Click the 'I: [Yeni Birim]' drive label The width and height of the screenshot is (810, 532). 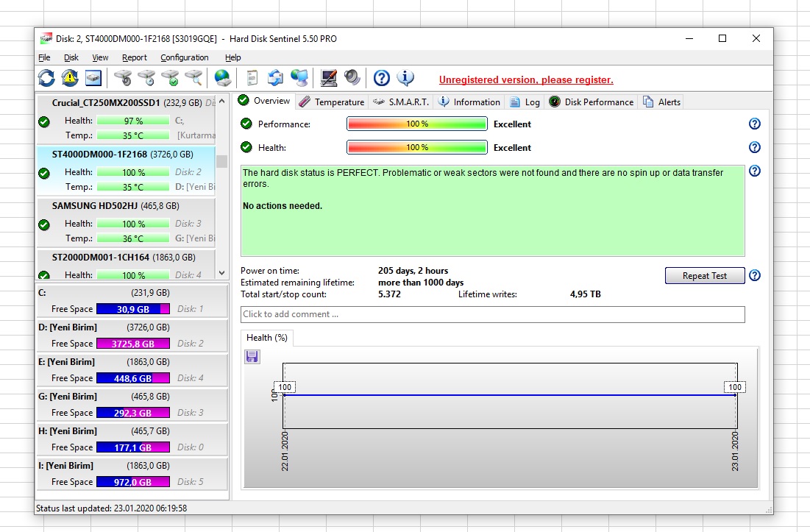click(65, 466)
